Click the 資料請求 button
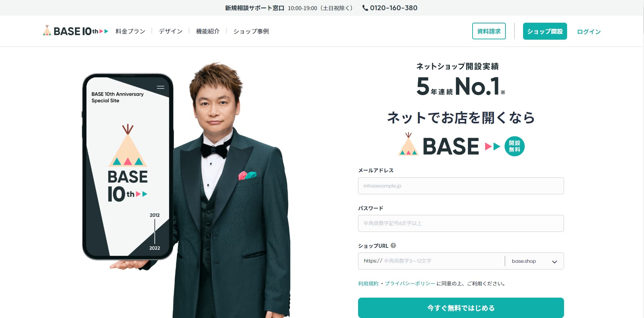644x318 pixels. [x=489, y=31]
